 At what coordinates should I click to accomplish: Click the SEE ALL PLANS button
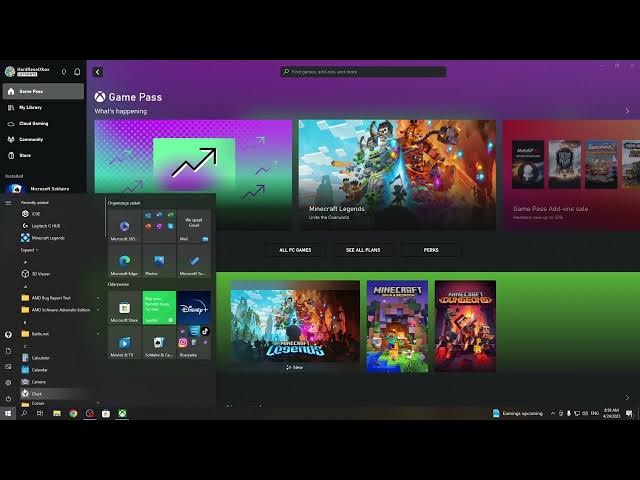coord(363,250)
